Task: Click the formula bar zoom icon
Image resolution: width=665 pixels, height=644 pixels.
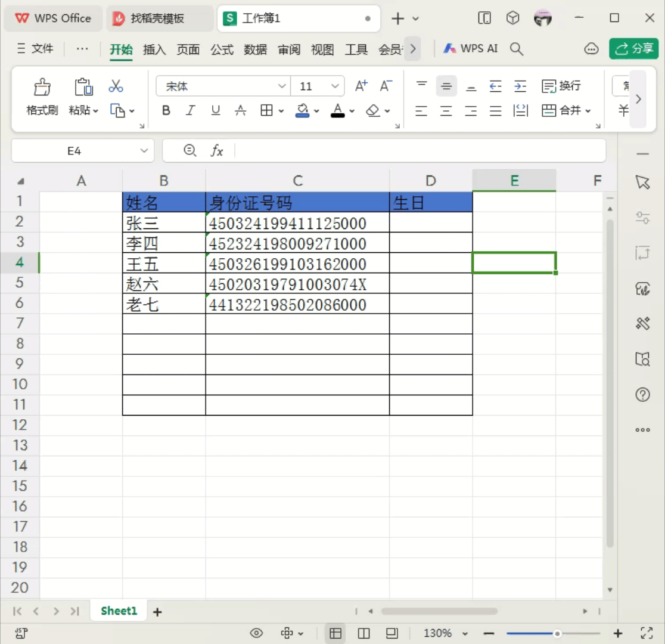Action: 189,150
